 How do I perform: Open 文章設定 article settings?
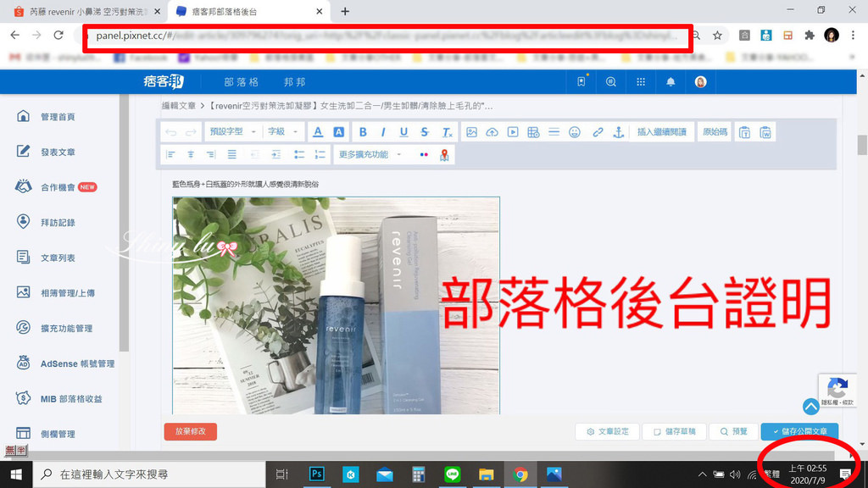[x=607, y=431]
